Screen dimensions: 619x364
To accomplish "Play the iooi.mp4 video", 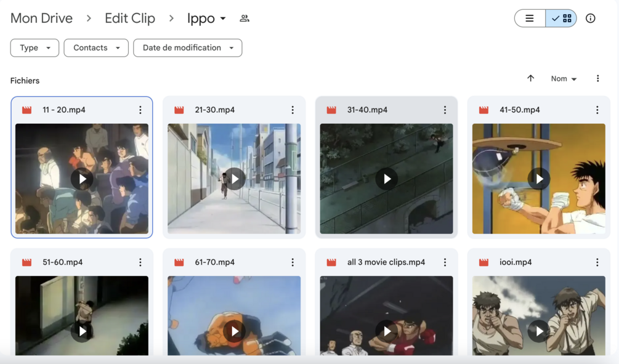I will [540, 331].
